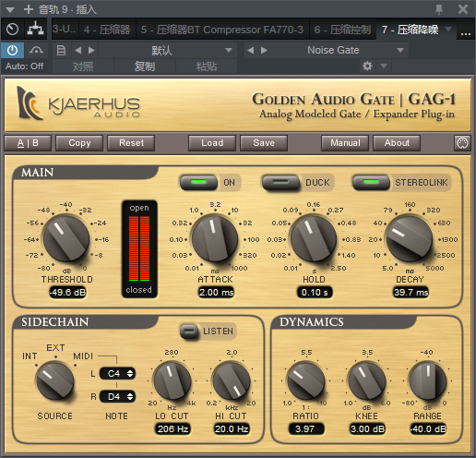Select the 7 - 压缩降噪 tab
Image resolution: width=476 pixels, height=458 pixels.
click(x=411, y=30)
